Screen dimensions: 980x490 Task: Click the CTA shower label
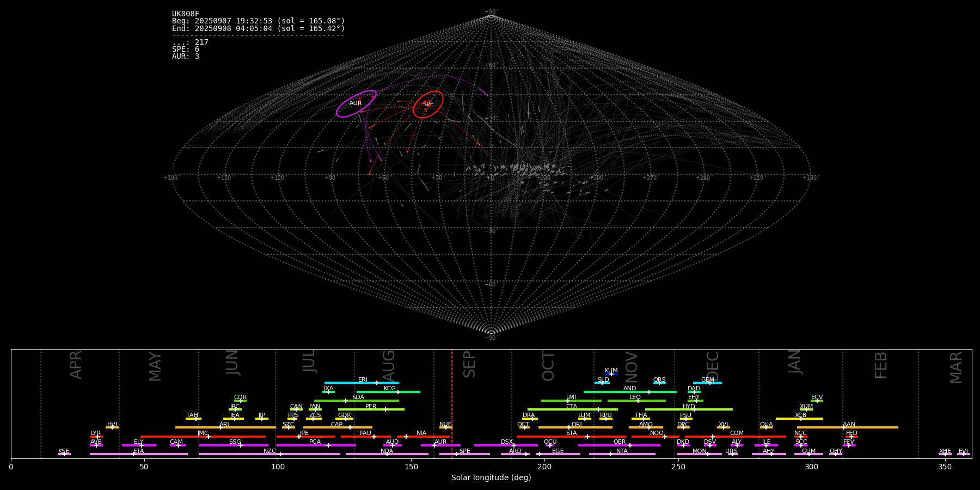tap(572, 407)
